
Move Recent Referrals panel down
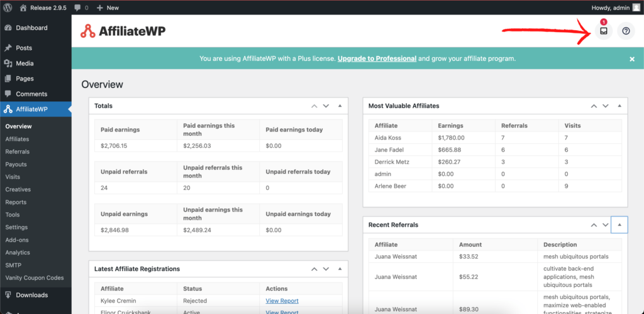pos(606,225)
